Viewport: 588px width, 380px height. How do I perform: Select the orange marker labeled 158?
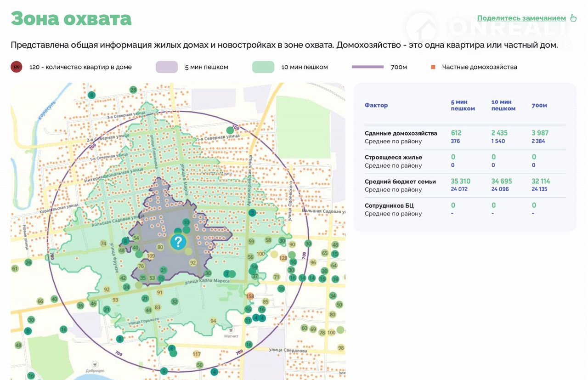pos(250,296)
